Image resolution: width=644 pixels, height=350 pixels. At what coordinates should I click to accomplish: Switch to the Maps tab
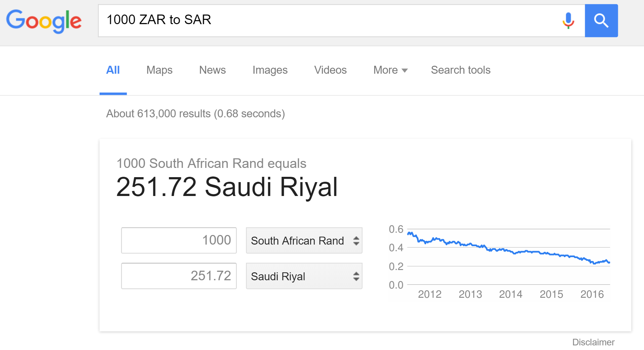click(x=159, y=70)
